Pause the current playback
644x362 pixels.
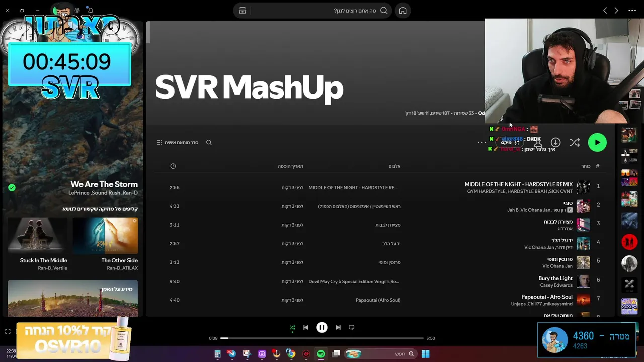322,327
